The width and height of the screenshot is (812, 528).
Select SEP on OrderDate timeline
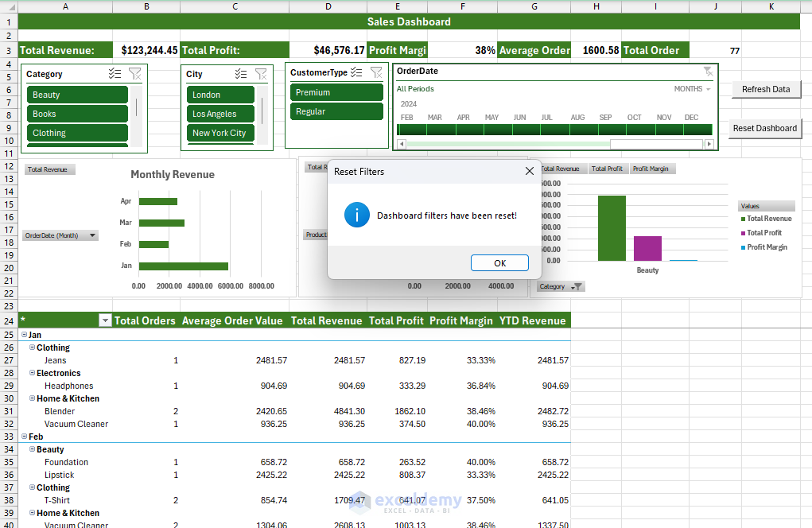612,130
